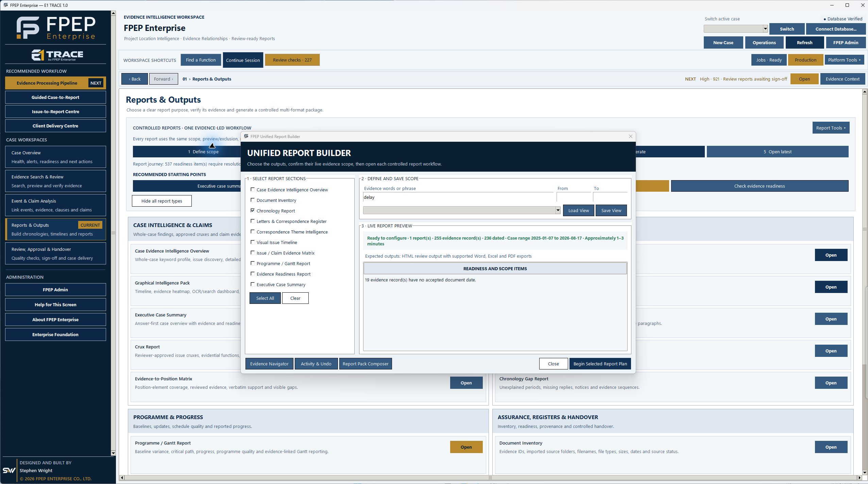Click the SW designer logo at sidebar bottom
This screenshot has width=868, height=484.
[x=9, y=470]
